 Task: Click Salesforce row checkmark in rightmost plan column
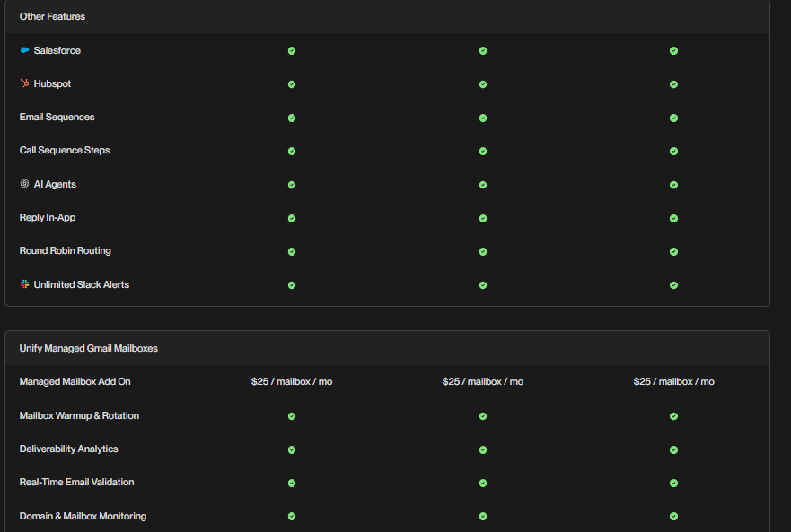(673, 50)
